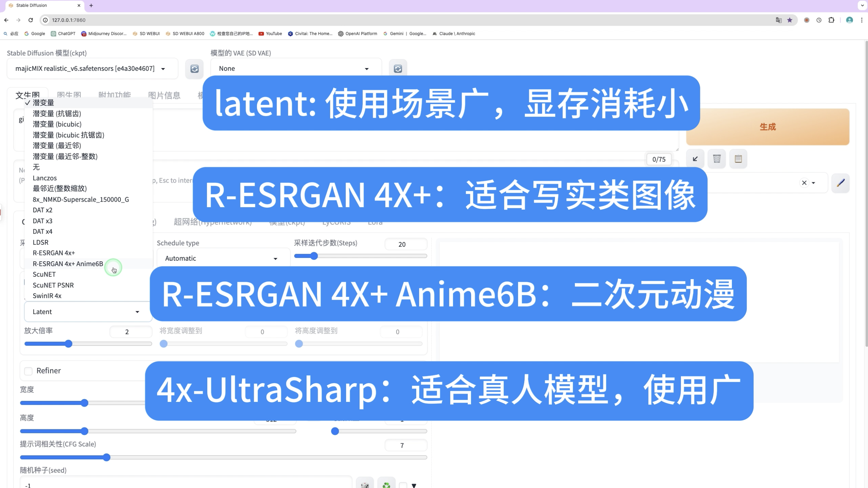The width and height of the screenshot is (868, 488).
Task: Adjust the CFG Scale slider
Action: 223,457
